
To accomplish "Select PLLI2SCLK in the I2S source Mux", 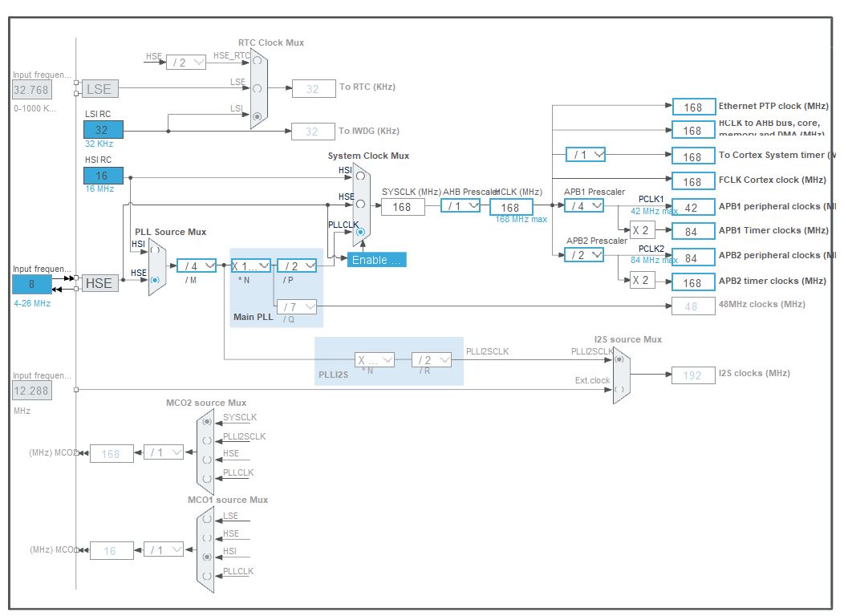I will [x=619, y=359].
